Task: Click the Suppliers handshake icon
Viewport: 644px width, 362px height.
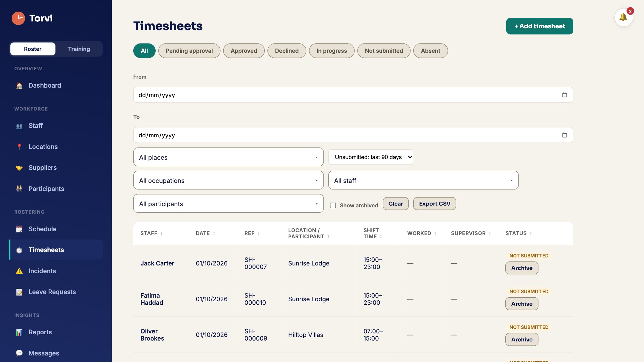Action: click(19, 168)
